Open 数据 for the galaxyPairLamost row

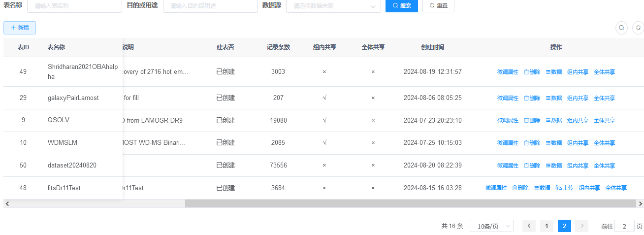[x=554, y=98]
